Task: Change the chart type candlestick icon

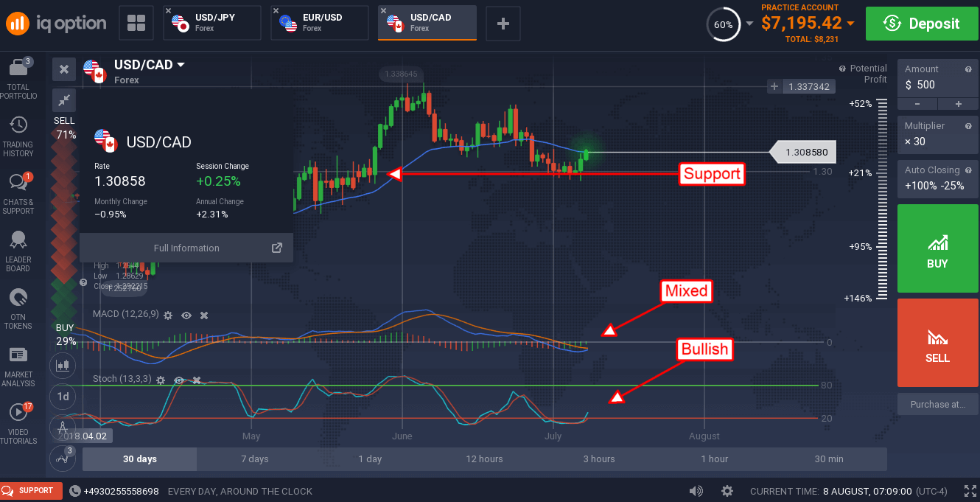Action: point(63,365)
